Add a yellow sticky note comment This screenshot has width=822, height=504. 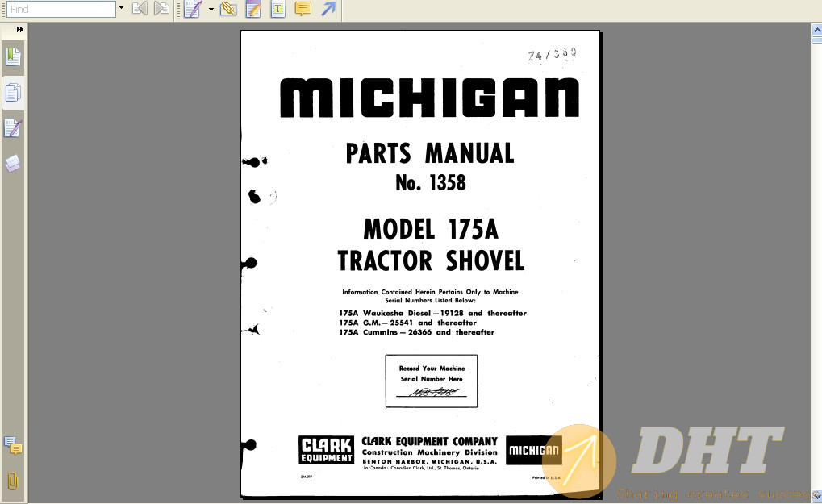point(303,9)
